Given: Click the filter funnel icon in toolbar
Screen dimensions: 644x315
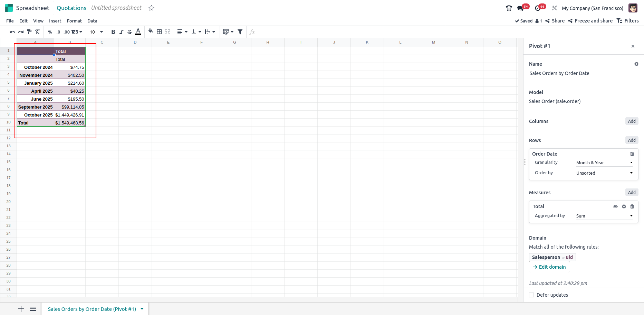Looking at the screenshot, I should (x=240, y=32).
